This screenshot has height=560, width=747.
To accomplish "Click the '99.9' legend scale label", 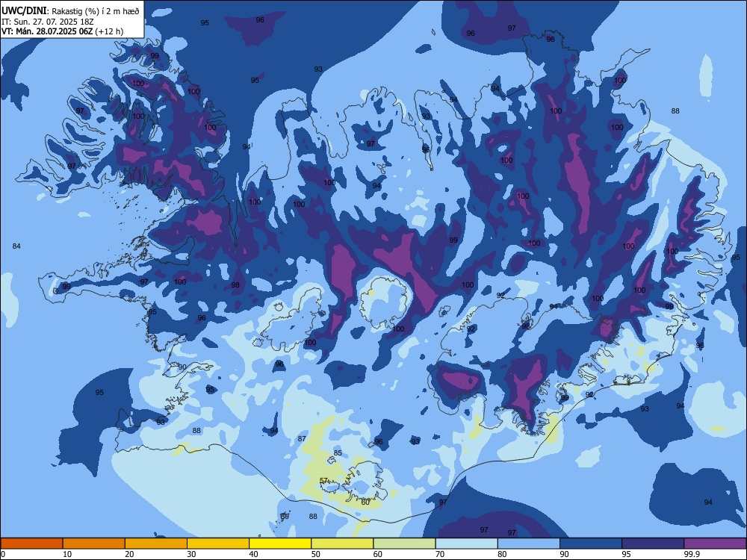I will (691, 554).
